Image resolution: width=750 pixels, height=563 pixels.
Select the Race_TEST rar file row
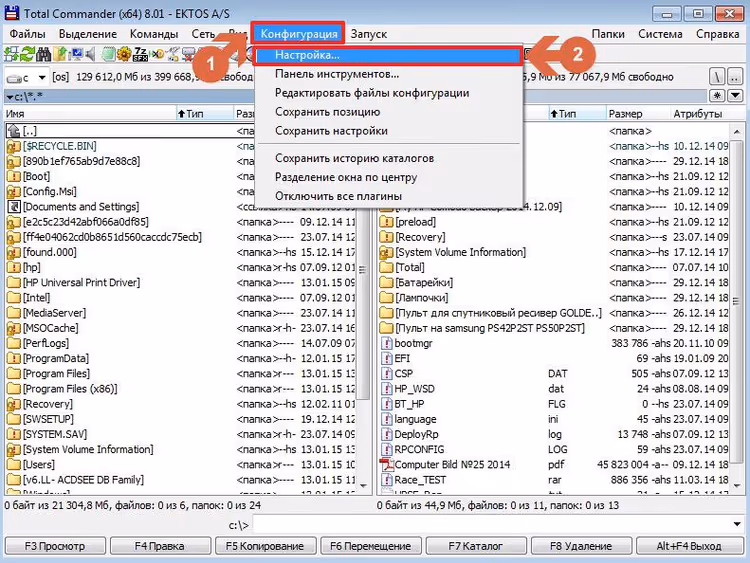[554, 480]
